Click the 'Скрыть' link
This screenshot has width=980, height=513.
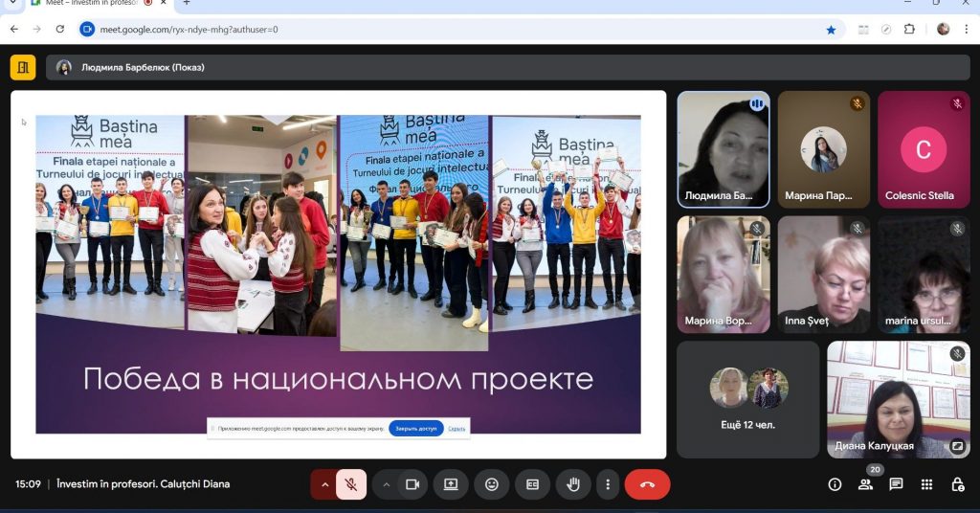(457, 428)
